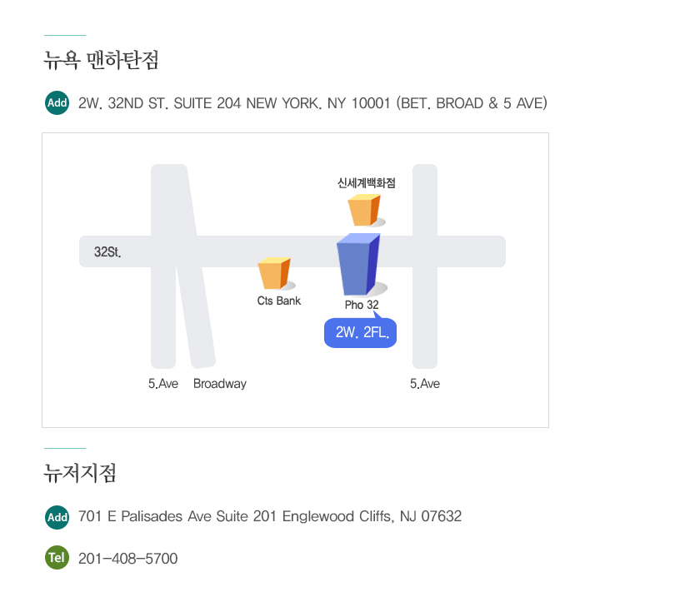Click the Pho 32 text label
The height and width of the screenshot is (612, 700).
[362, 305]
